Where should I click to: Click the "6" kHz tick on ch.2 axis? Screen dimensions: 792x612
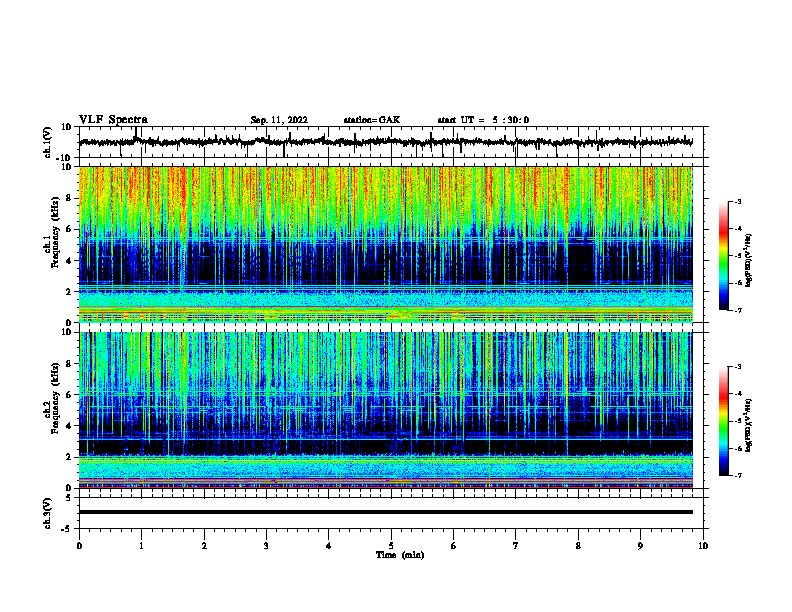pos(69,394)
